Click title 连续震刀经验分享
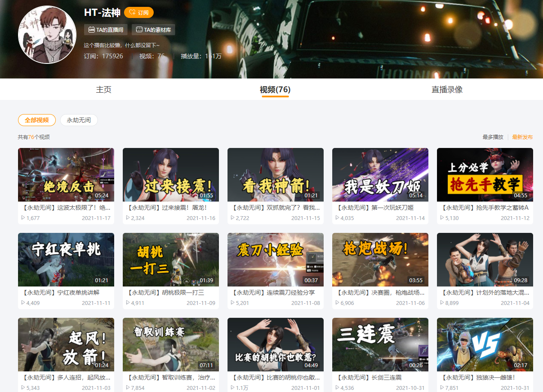 pyautogui.click(x=273, y=292)
